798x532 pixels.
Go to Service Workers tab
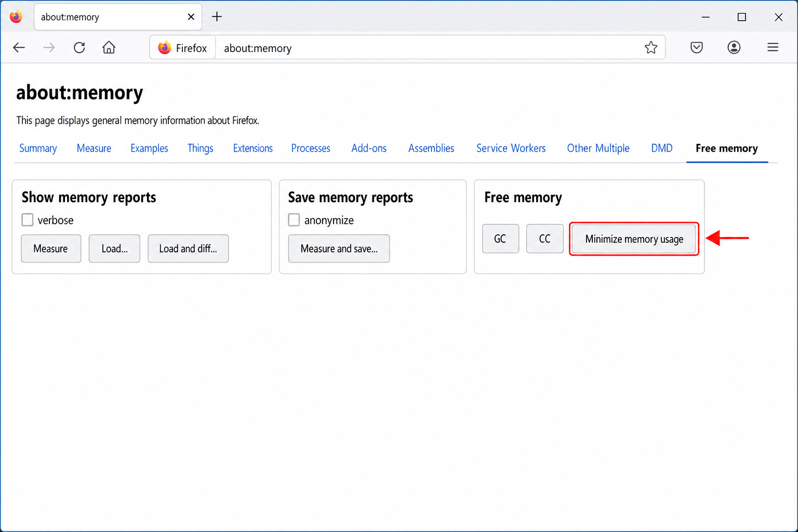coord(511,149)
